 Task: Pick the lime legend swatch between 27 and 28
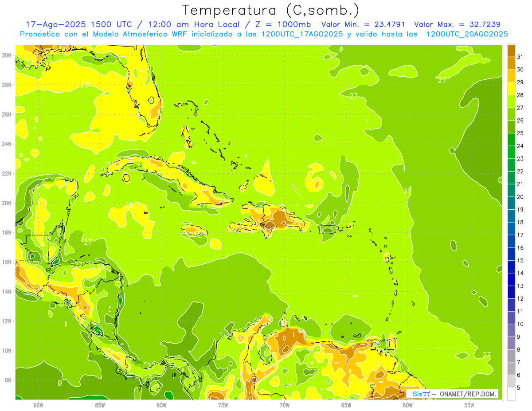511,101
